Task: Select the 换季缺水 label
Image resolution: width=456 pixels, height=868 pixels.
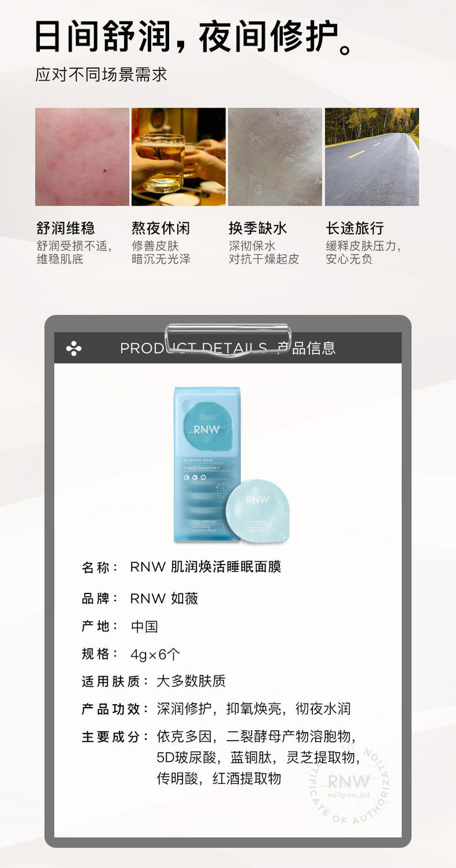Action: click(x=258, y=228)
